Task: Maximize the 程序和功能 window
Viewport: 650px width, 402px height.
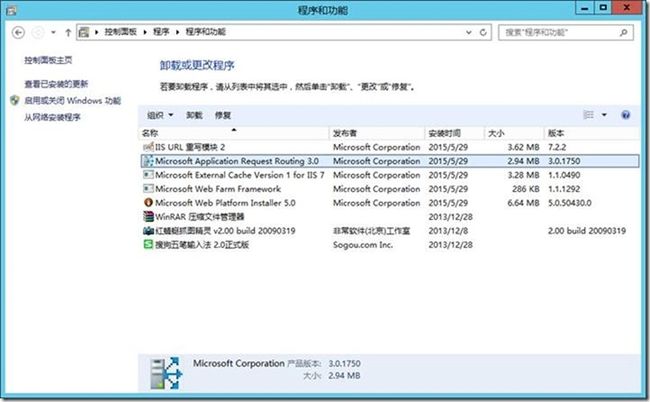Action: 603,8
